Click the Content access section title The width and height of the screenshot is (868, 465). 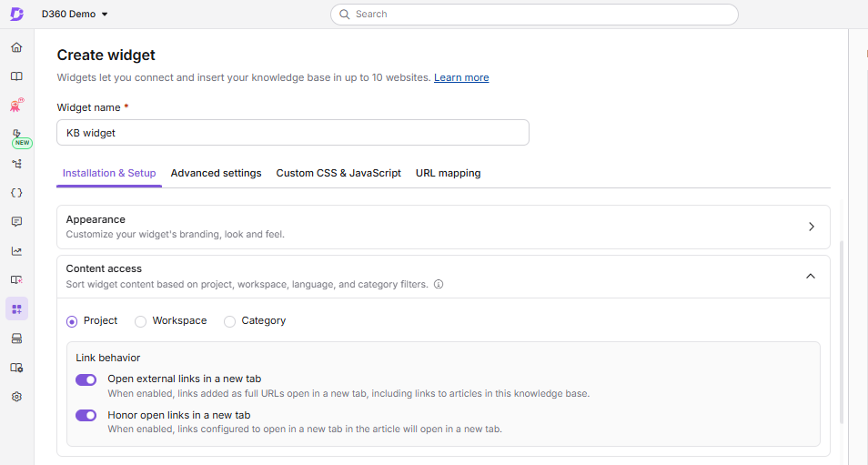(104, 268)
